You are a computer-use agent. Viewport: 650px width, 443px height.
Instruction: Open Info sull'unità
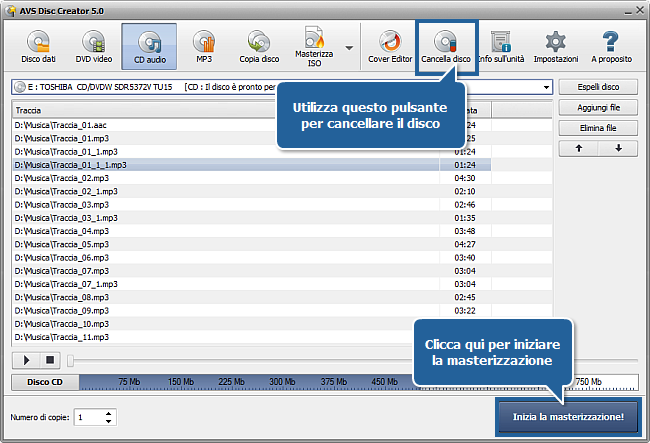(501, 46)
